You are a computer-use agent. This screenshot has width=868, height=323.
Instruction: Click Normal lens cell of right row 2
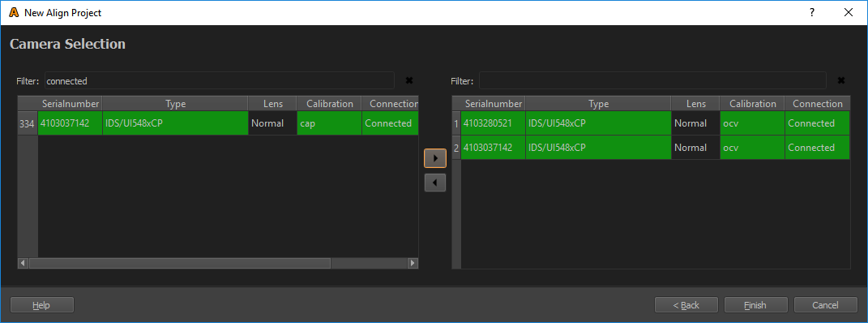click(x=695, y=148)
